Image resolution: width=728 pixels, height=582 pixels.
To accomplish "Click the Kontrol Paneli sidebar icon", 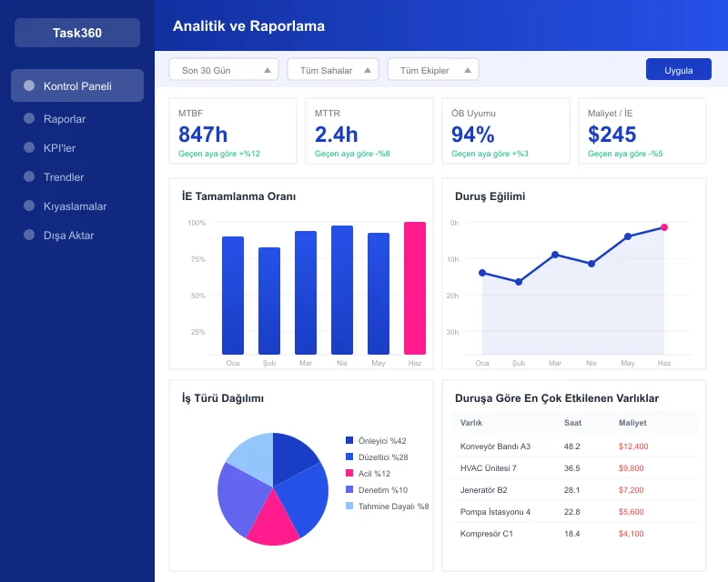I will (x=27, y=85).
